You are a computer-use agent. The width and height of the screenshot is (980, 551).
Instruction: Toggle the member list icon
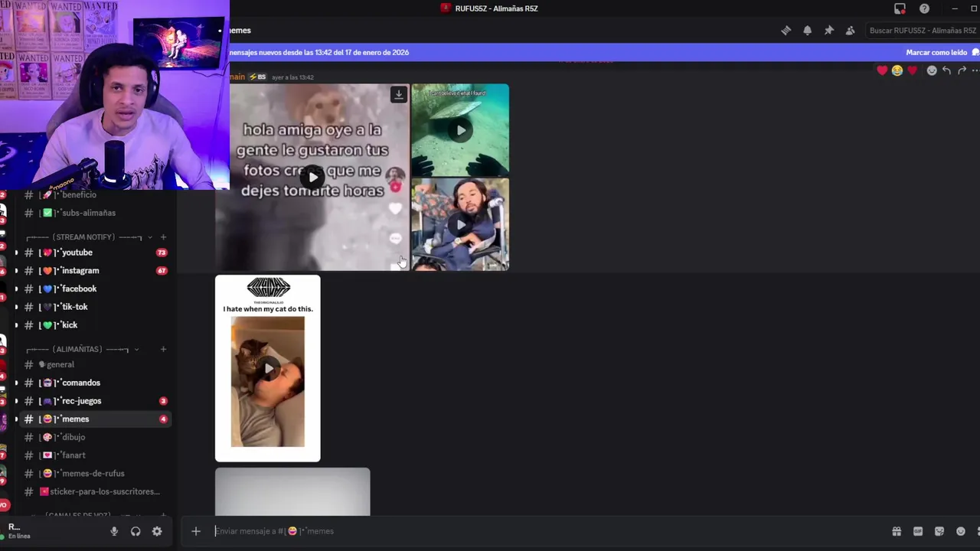pyautogui.click(x=850, y=31)
